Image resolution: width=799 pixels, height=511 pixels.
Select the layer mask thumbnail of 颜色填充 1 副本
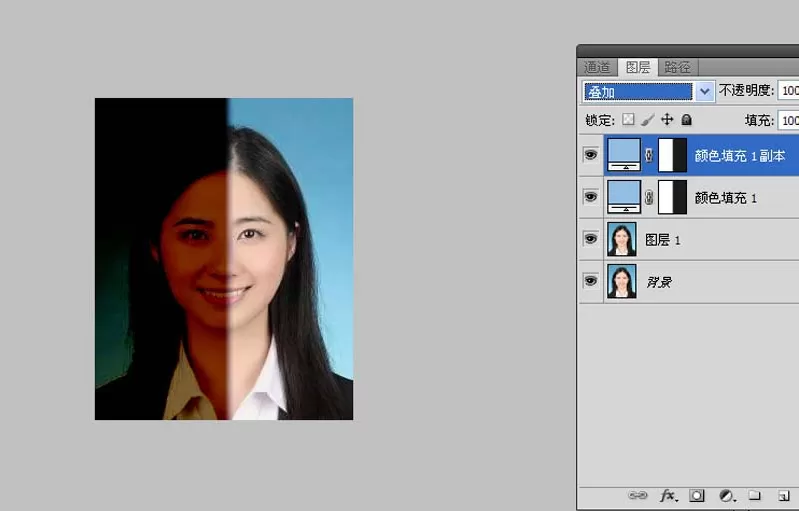click(673, 155)
